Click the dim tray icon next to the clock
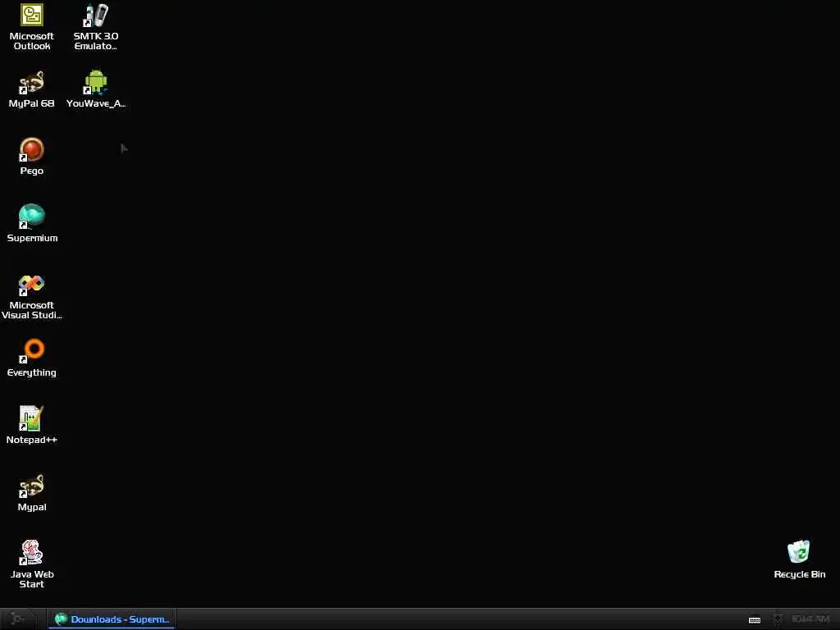This screenshot has height=630, width=840. [x=778, y=619]
